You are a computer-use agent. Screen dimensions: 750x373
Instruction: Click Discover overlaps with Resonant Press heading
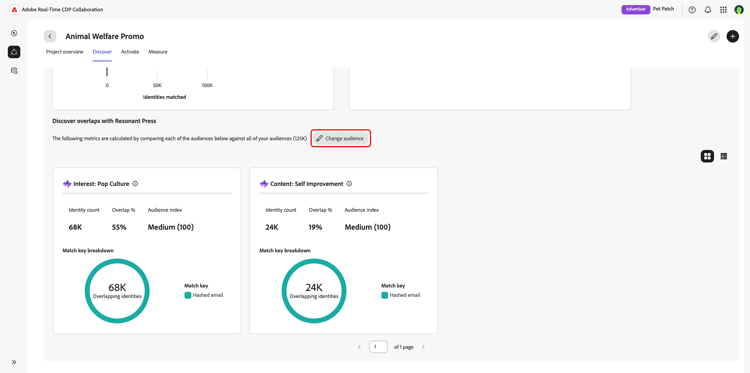click(x=104, y=121)
